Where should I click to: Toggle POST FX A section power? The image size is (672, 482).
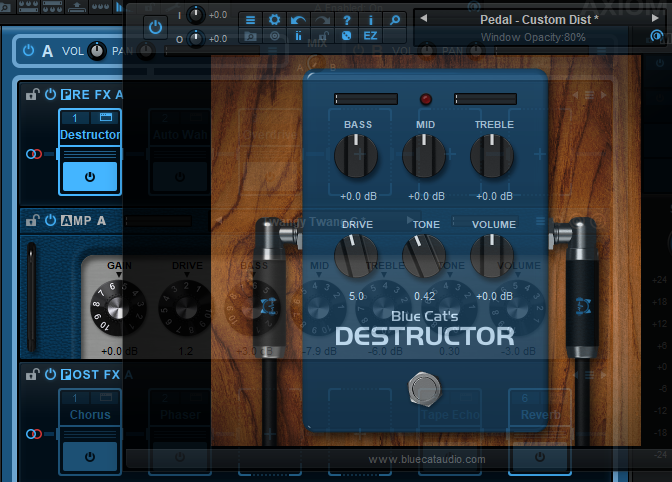pyautogui.click(x=50, y=374)
